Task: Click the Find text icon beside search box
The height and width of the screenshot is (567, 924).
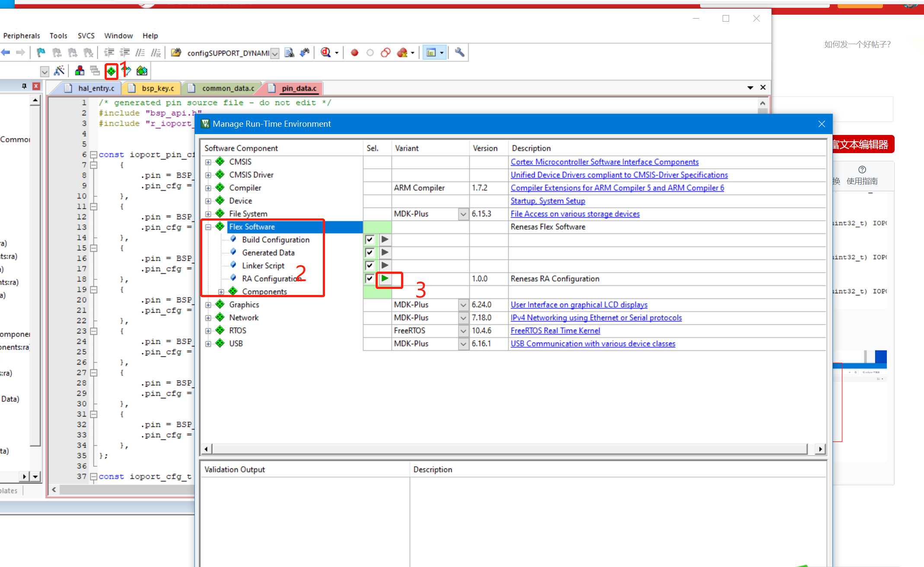Action: point(289,53)
